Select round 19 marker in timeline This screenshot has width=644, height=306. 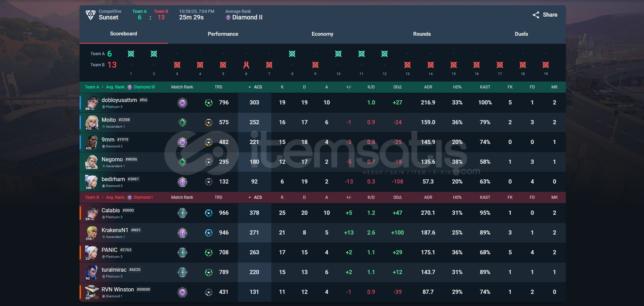click(546, 65)
